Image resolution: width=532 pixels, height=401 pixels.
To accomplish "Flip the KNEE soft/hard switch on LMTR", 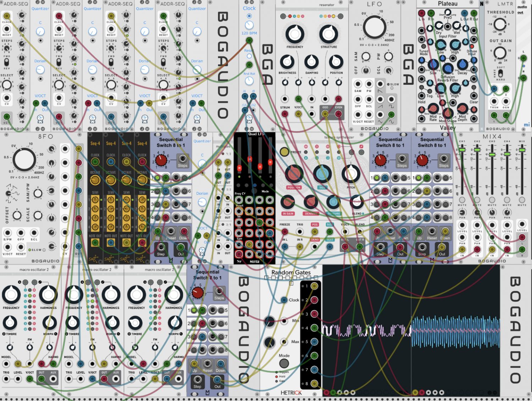I will click(500, 73).
